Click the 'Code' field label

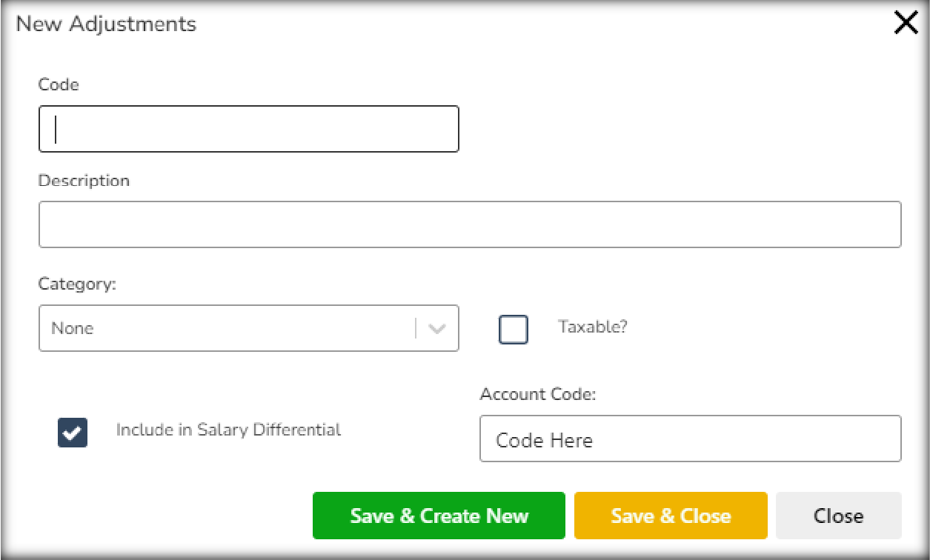[x=59, y=84]
